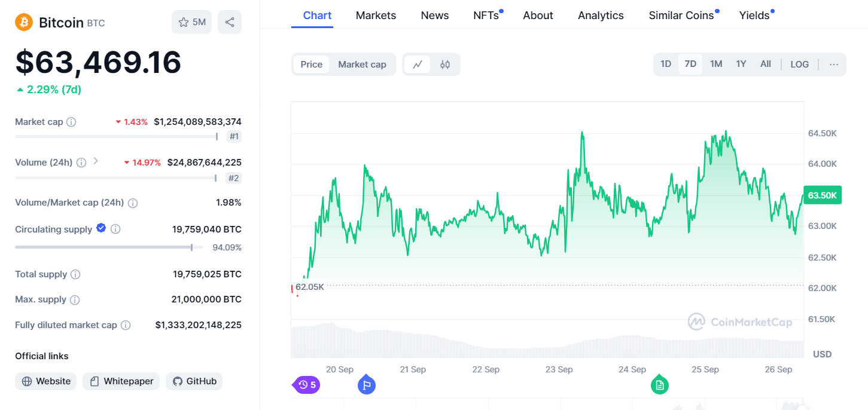The image size is (868, 410).
Task: Click the verified badge next to Circulating supply
Action: pos(100,228)
